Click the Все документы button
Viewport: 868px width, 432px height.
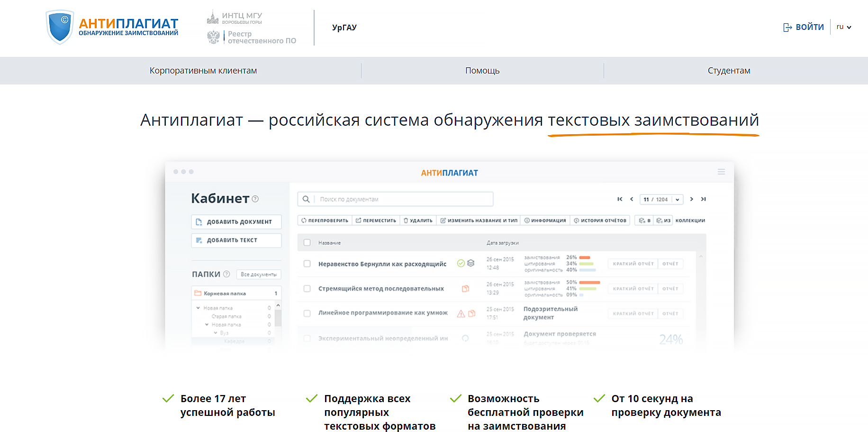pos(259,274)
